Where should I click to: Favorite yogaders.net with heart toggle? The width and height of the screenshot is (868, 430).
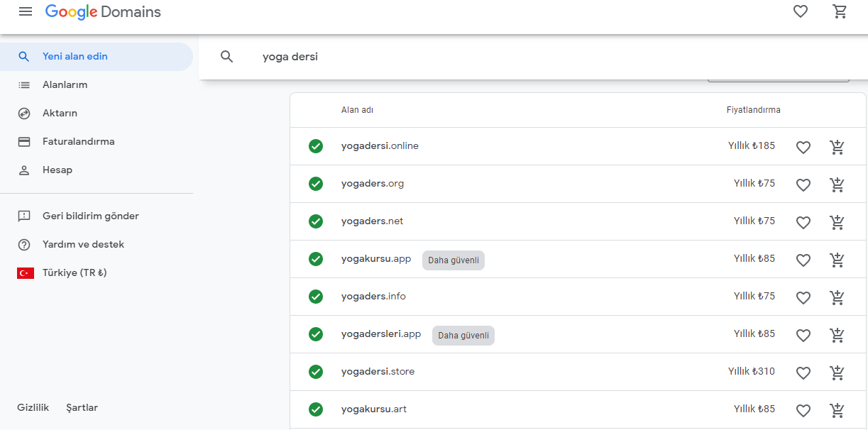pyautogui.click(x=803, y=222)
